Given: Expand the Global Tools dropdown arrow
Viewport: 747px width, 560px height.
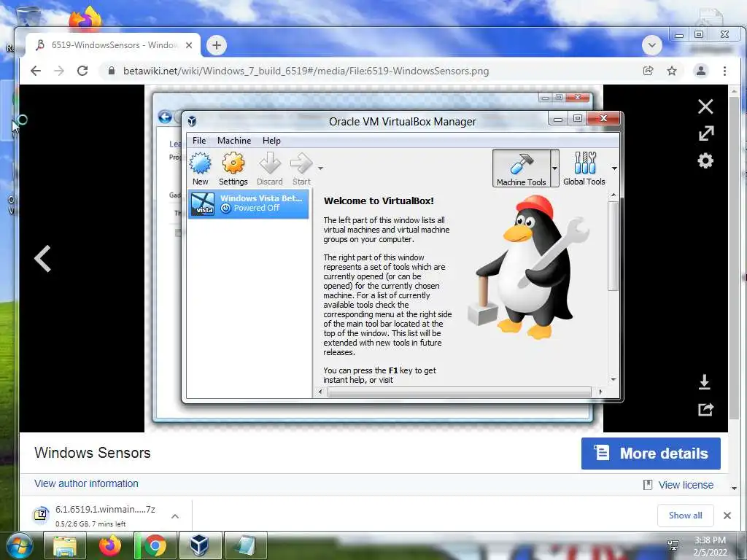Looking at the screenshot, I should [614, 168].
